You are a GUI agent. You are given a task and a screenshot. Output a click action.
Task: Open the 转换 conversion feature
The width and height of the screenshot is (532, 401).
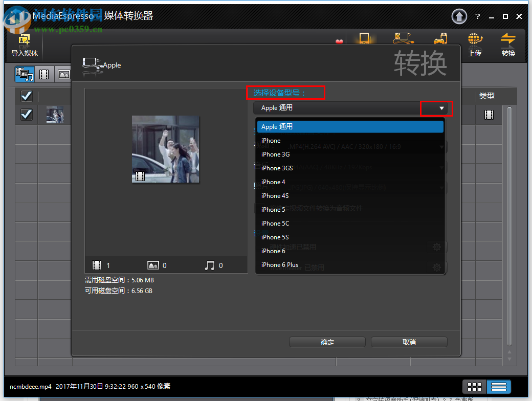click(x=508, y=43)
